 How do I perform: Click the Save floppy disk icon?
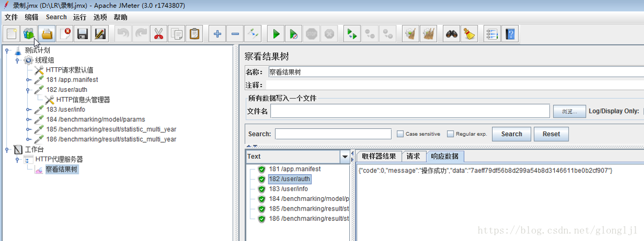click(x=82, y=34)
